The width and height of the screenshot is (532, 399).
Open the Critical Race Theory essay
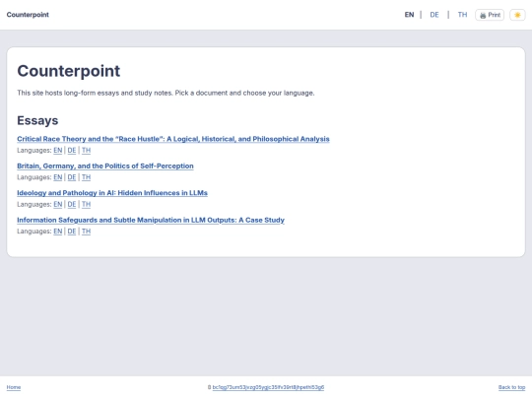click(x=173, y=139)
